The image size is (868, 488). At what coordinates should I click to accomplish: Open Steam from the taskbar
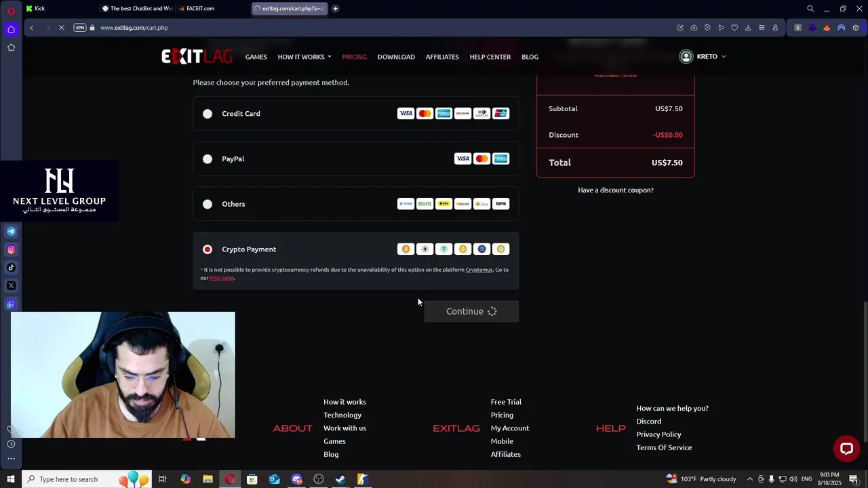[x=340, y=479]
